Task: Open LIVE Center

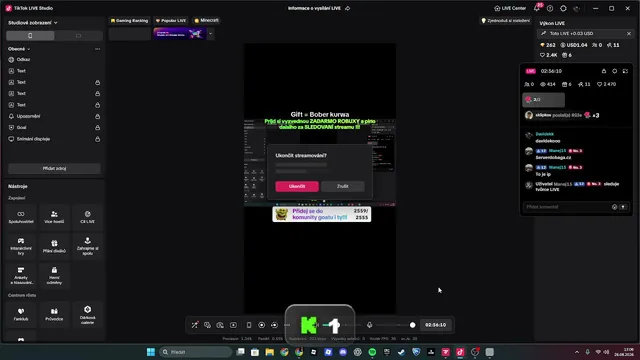Action: pyautogui.click(x=510, y=8)
